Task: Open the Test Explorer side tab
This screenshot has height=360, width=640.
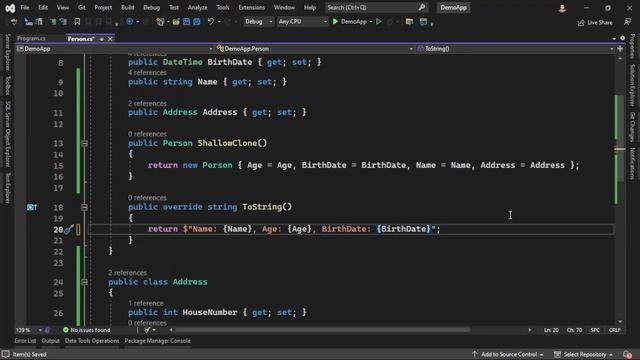Action: pyautogui.click(x=7, y=188)
